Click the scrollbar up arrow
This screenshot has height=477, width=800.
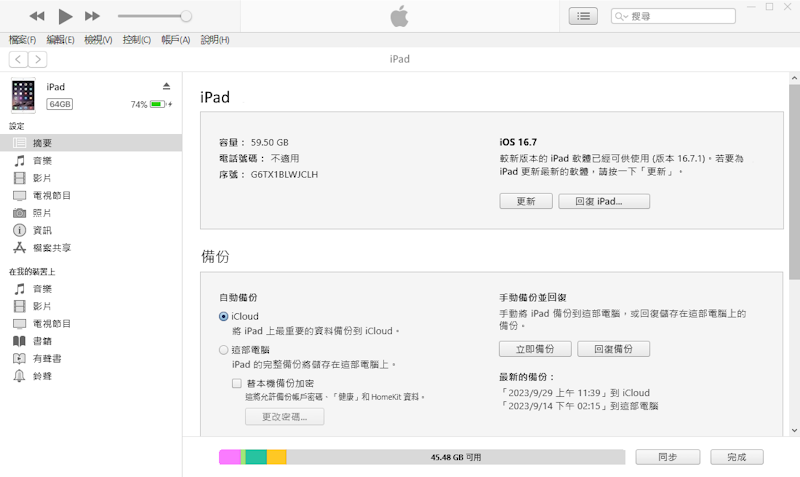click(x=794, y=78)
